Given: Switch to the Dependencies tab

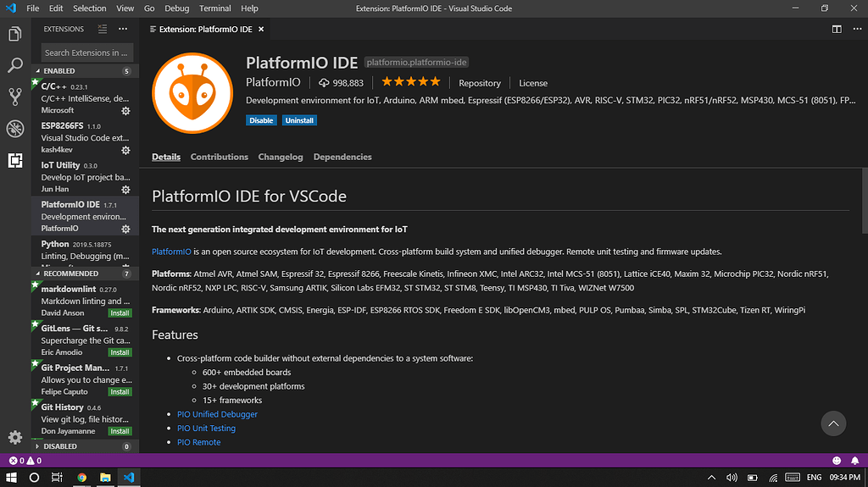Looking at the screenshot, I should (342, 157).
